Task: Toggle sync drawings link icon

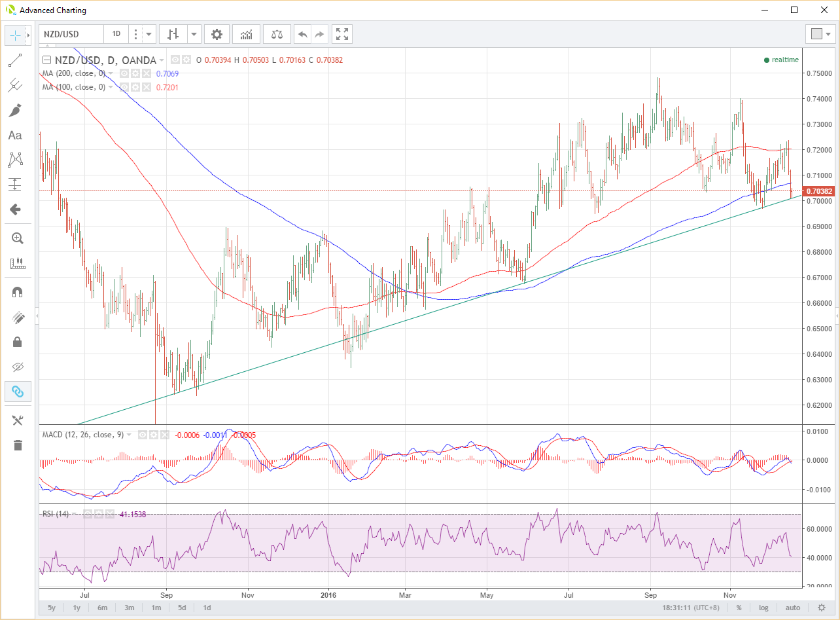Action: [x=18, y=392]
